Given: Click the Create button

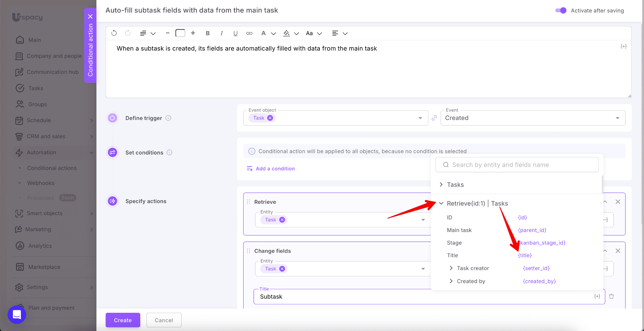Looking at the screenshot, I should [x=123, y=320].
